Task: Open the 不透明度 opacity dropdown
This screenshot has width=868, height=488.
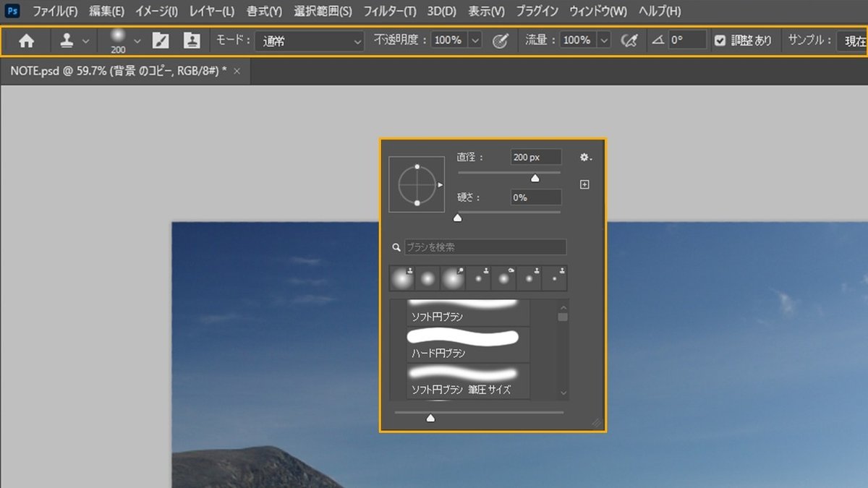Action: coord(474,41)
